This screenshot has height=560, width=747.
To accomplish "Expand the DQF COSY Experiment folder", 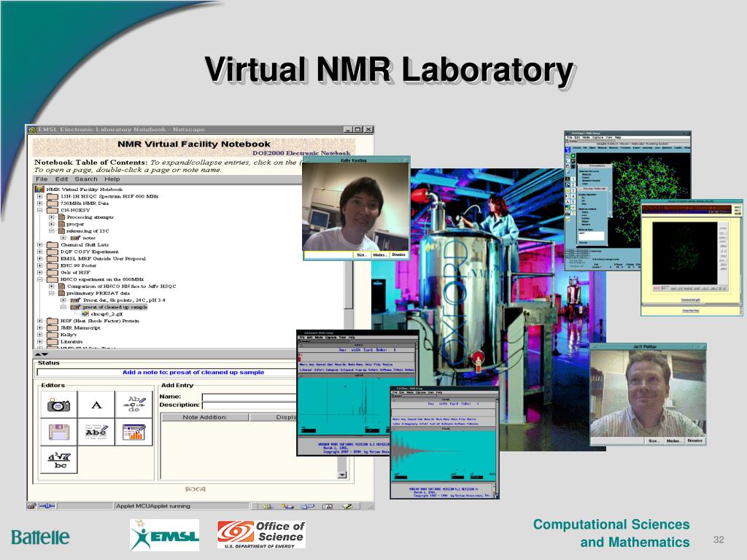I will (x=40, y=252).
